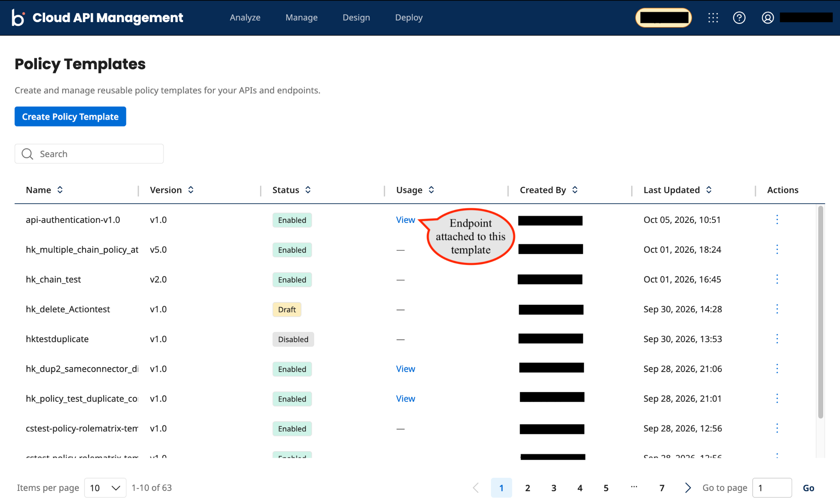840x504 pixels.
Task: Open actions menu for the first cstest-policy-rolematrix row
Action: point(777,429)
